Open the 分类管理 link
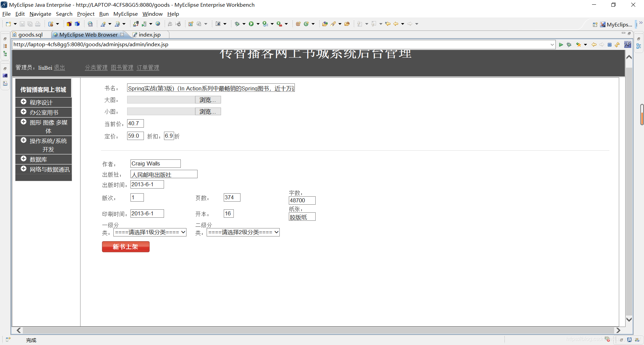The height and width of the screenshot is (345, 644). coord(96,68)
